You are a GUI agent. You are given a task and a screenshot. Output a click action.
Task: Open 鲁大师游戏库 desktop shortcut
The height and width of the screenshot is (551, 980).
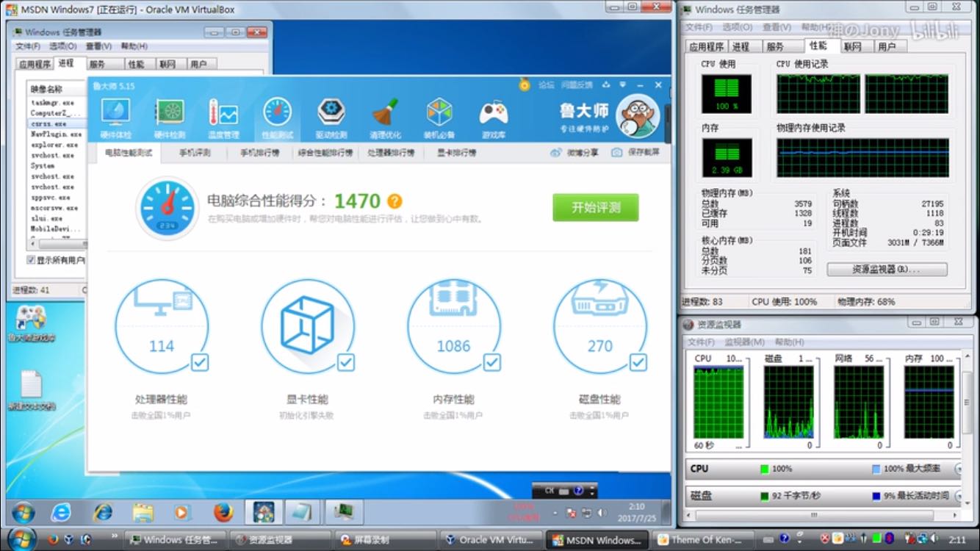point(30,324)
